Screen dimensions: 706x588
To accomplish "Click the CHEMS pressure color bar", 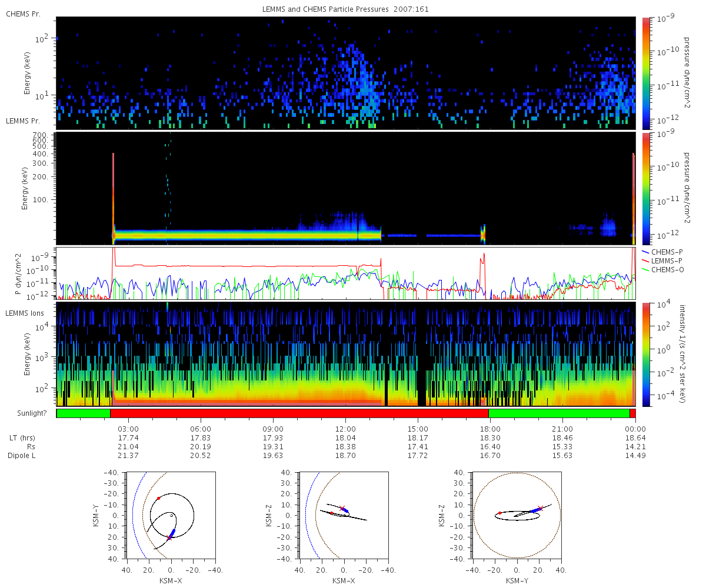I will 645,73.
